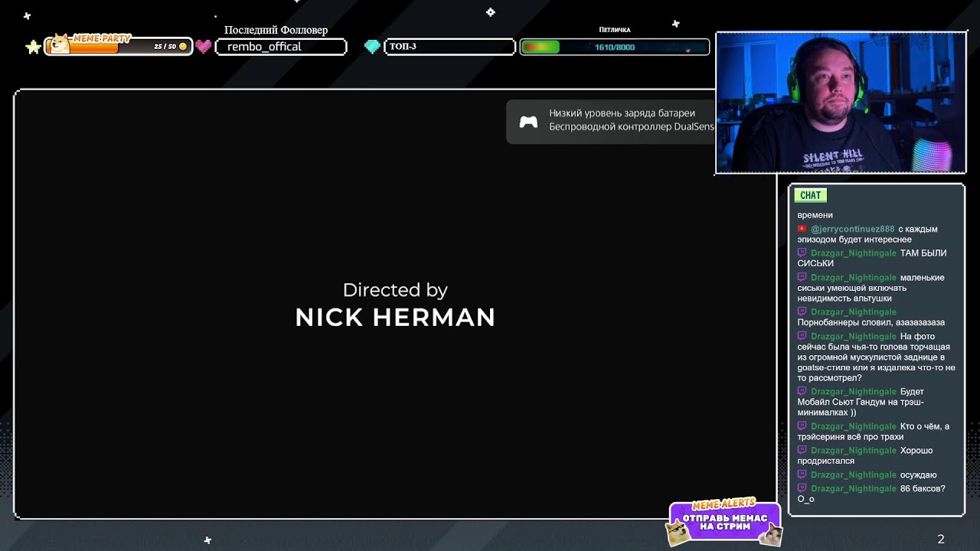Click the number 2 in bottom corner
The width and height of the screenshot is (980, 551).
[941, 540]
